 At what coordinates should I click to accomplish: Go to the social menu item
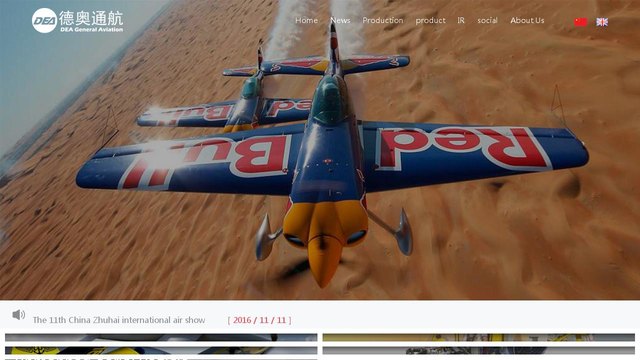pos(487,20)
